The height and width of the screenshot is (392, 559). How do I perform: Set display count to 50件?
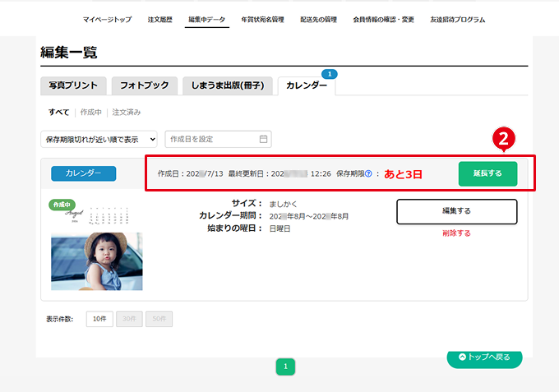click(159, 319)
